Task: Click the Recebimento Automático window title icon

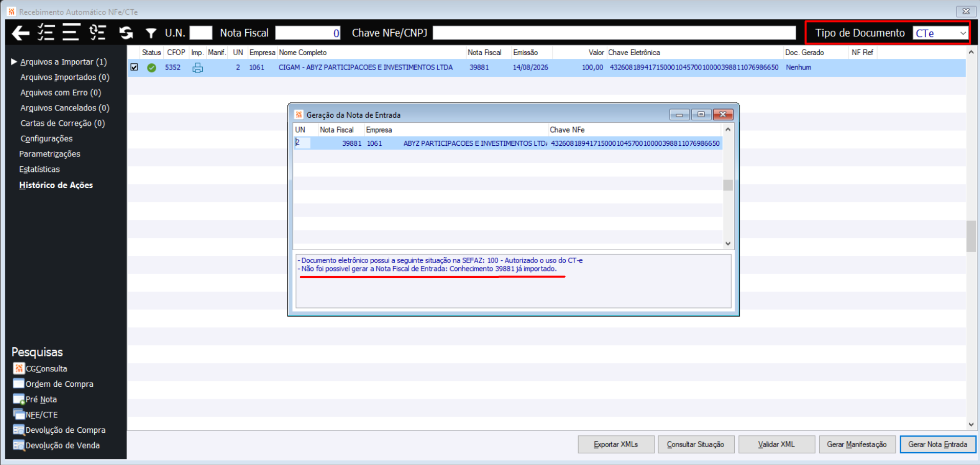Action: [11, 11]
